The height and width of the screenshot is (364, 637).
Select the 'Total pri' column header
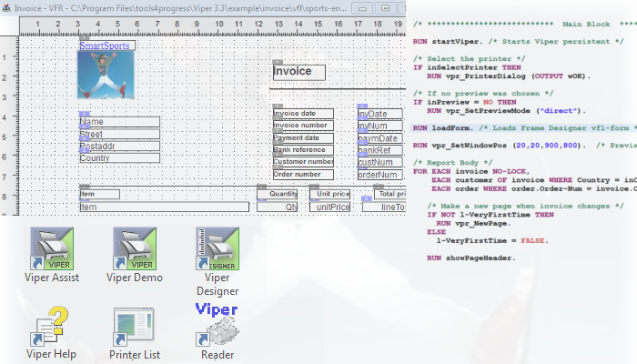pos(390,194)
